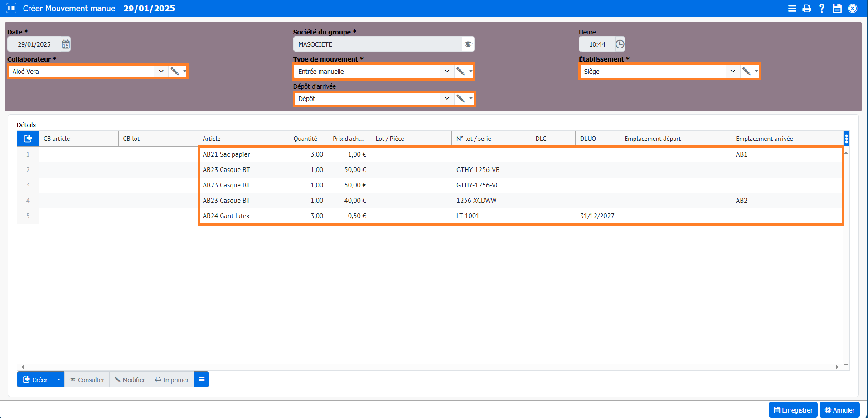The height and width of the screenshot is (418, 868).
Task: Click the save floppy disk icon
Action: pyautogui.click(x=837, y=9)
